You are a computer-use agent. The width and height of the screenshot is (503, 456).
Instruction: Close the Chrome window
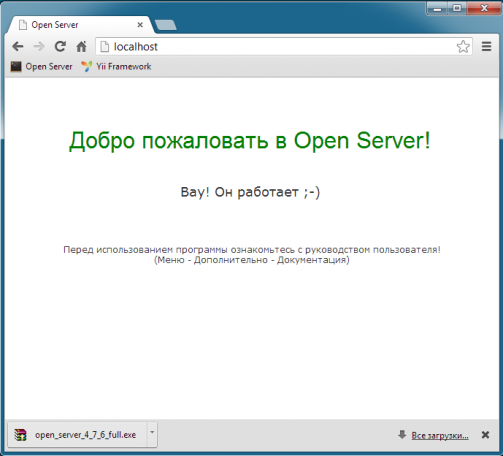(484, 8)
